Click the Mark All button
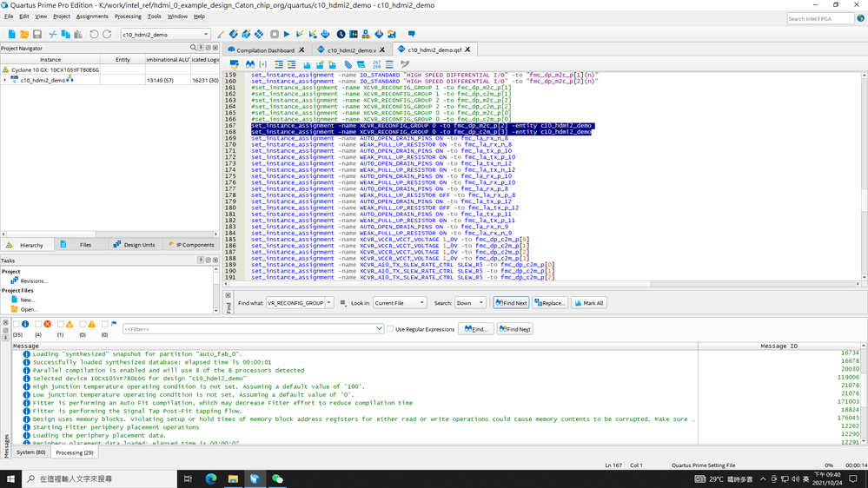This screenshot has height=488, width=868. pos(588,303)
